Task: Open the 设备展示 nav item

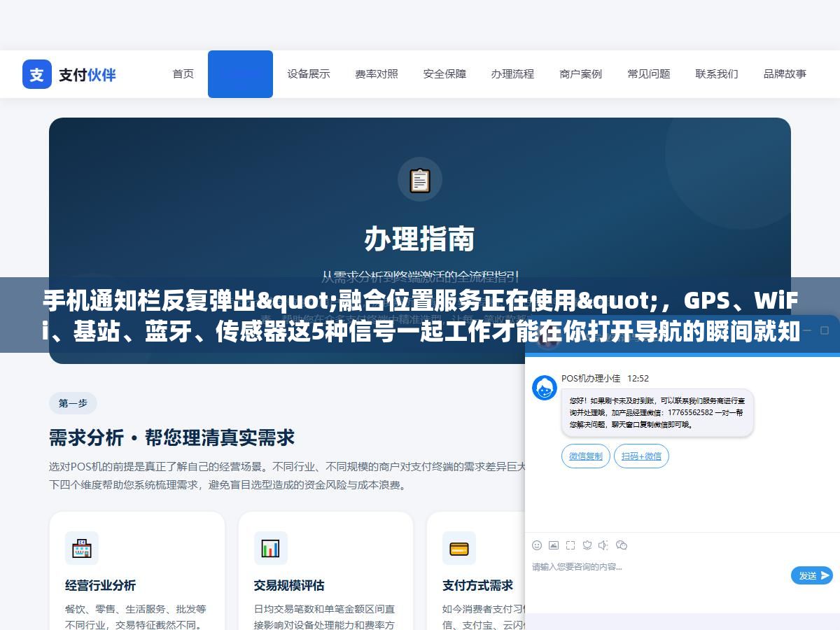Action: point(309,74)
